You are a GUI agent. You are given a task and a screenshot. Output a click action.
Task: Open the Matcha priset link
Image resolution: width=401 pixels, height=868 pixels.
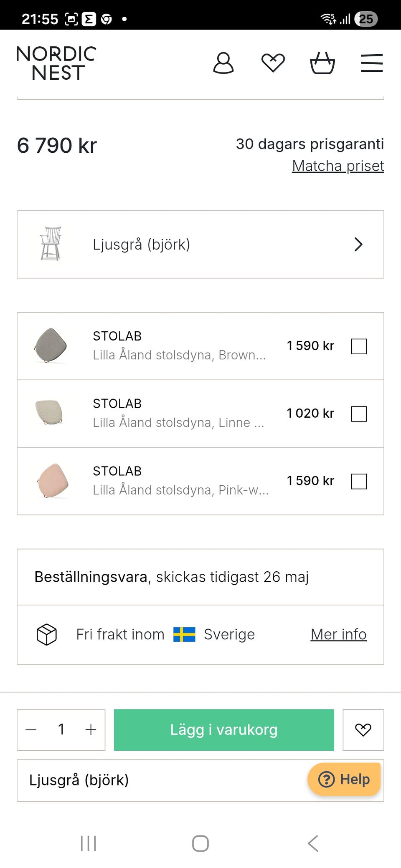click(x=338, y=166)
